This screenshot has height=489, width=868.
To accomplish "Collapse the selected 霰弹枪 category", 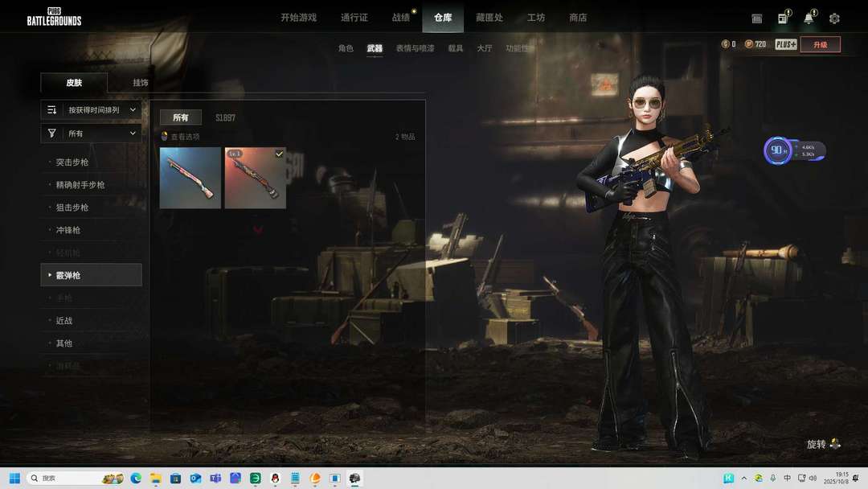I will (92, 275).
